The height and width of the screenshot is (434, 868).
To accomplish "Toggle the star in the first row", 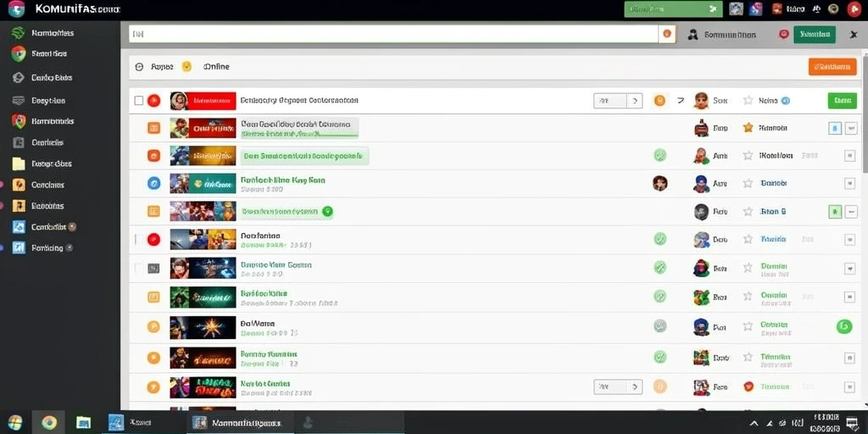I will coord(748,100).
